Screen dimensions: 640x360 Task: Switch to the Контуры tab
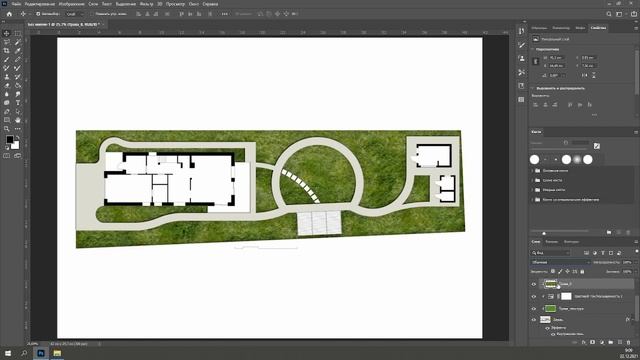tap(571, 242)
